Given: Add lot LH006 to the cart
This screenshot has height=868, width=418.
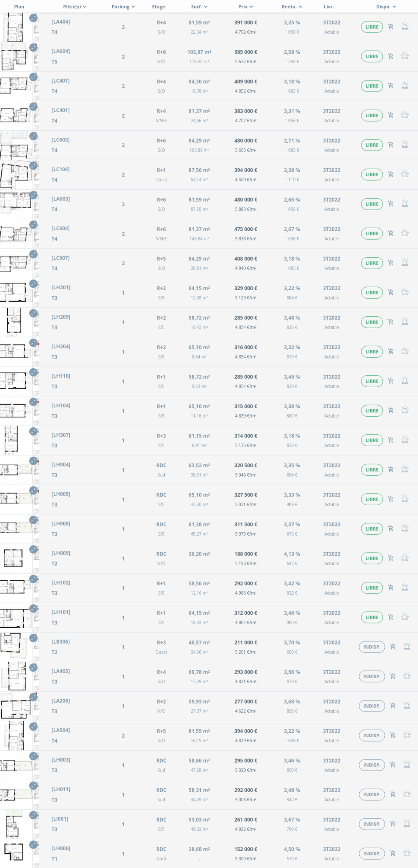Looking at the screenshot, I should 393,853.
